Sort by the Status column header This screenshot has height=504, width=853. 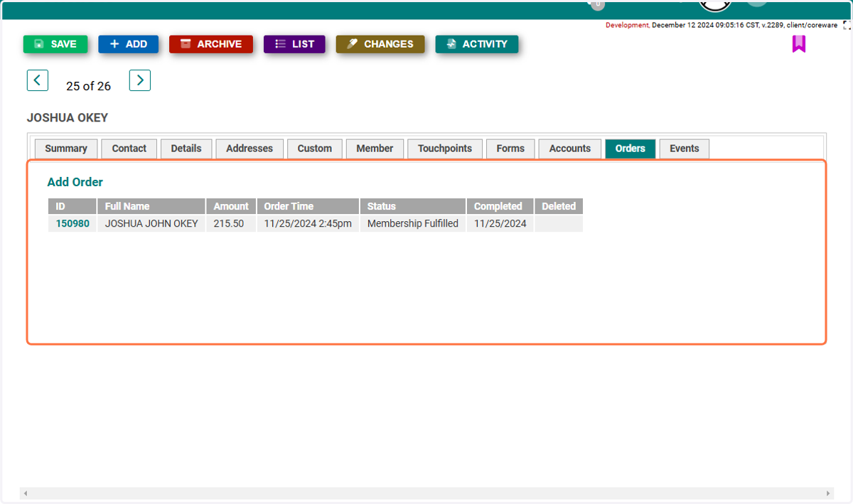click(x=413, y=206)
